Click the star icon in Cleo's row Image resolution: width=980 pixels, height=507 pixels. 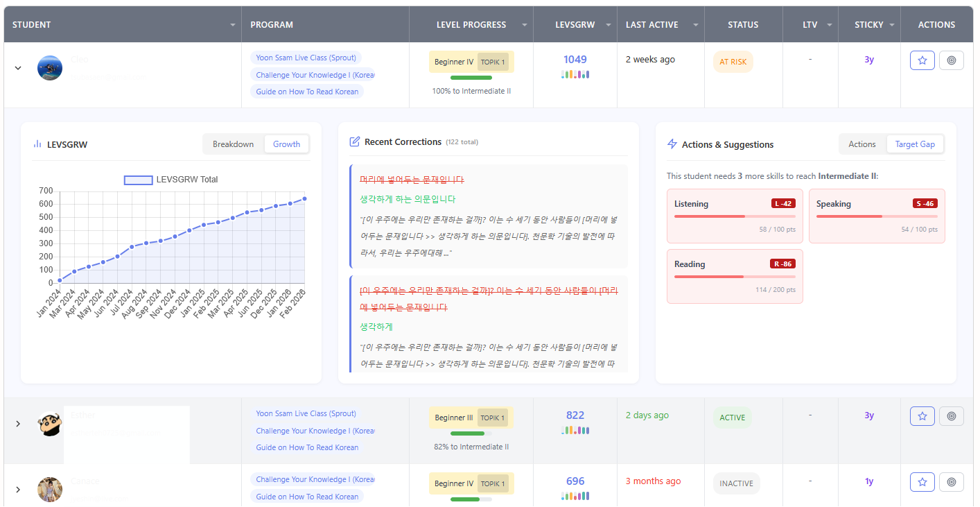pos(922,60)
